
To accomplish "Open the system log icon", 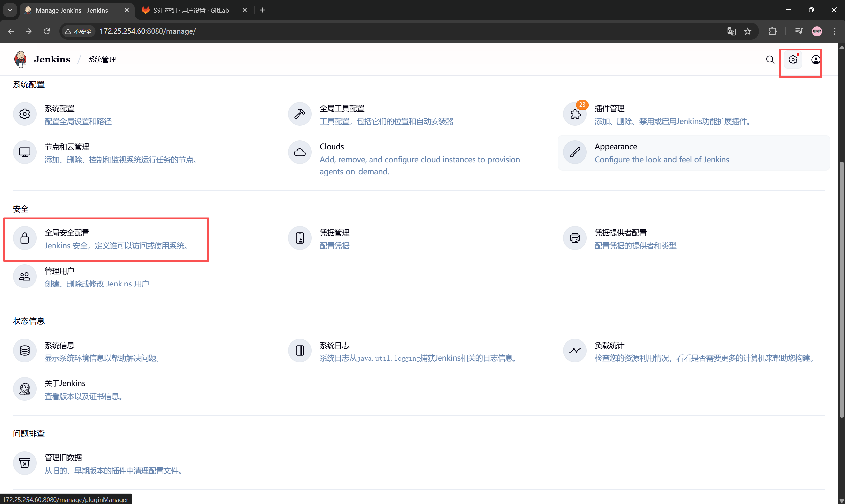I will click(300, 351).
